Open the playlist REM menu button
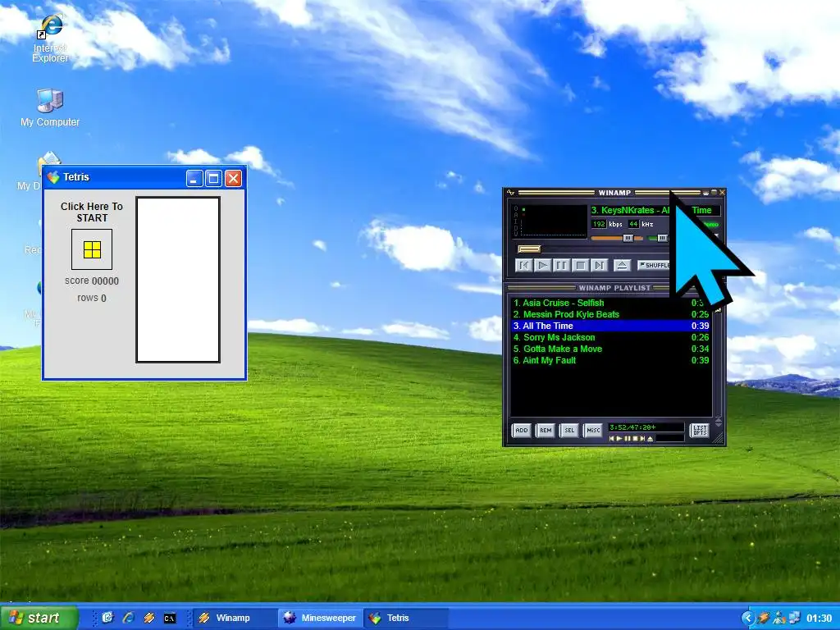 (x=546, y=430)
